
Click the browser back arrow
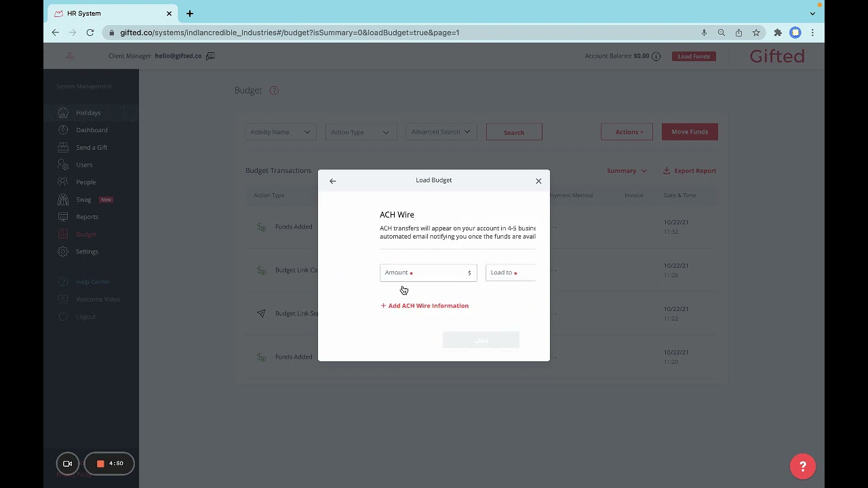56,33
